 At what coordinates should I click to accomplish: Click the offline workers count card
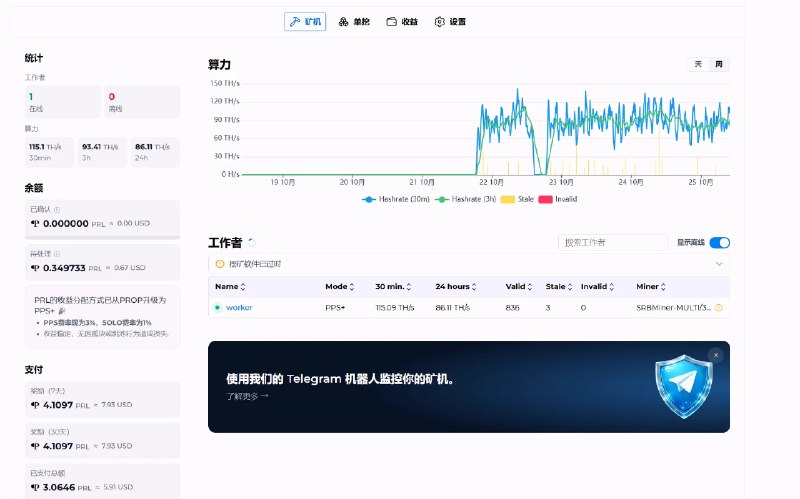142,102
